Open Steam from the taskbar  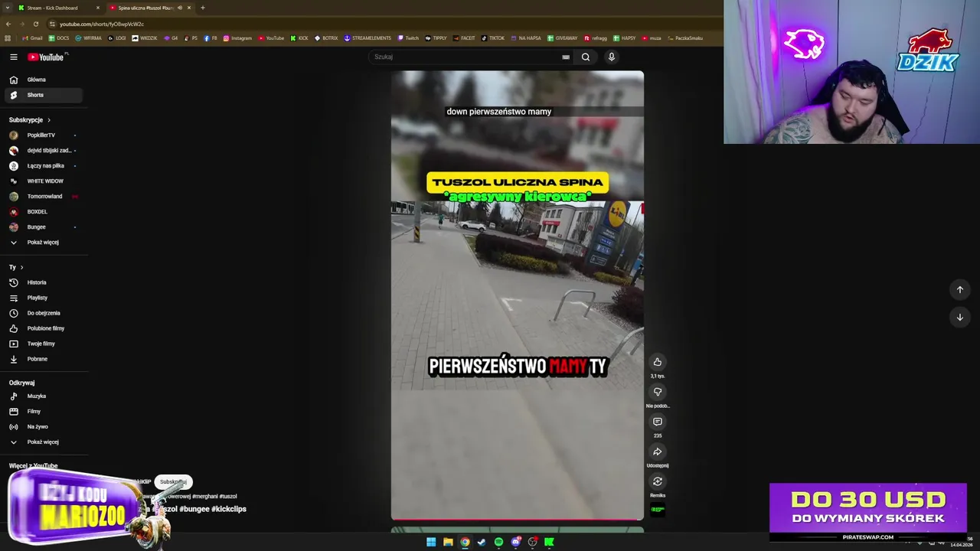tap(482, 542)
